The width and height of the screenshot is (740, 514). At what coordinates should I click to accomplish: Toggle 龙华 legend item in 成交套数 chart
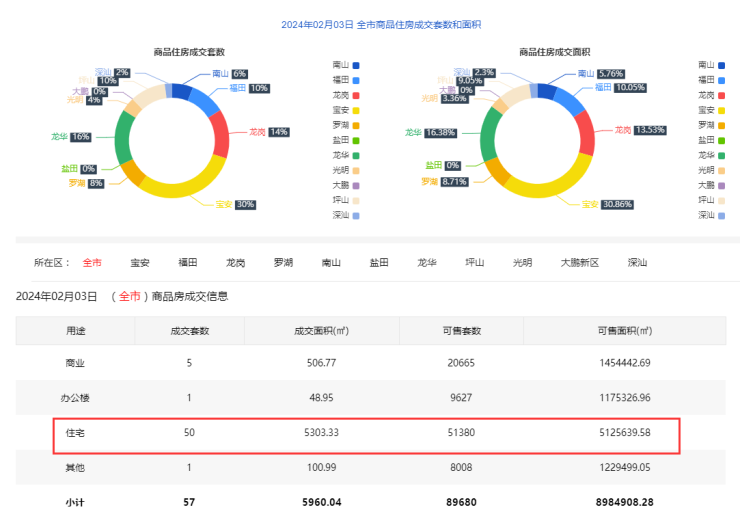click(347, 155)
